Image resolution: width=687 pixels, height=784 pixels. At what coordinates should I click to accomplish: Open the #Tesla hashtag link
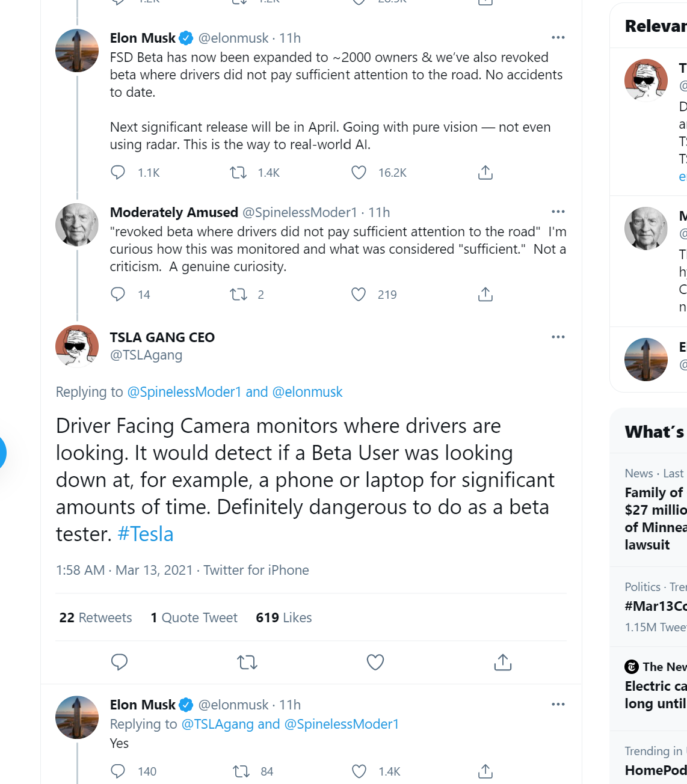146,534
